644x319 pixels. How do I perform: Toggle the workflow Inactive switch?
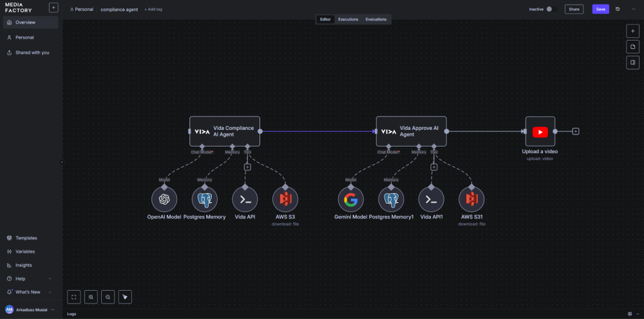pyautogui.click(x=552, y=9)
